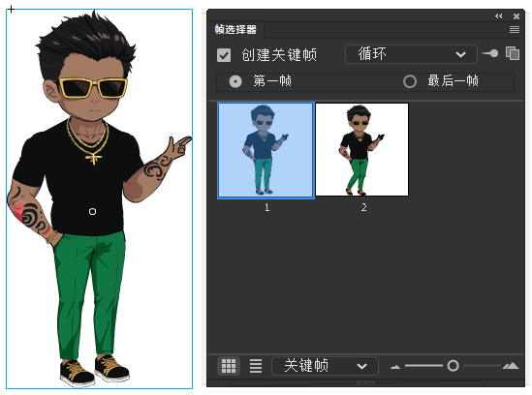Screen dimensions: 532x395
Task: Click the large mountains zoom-in icon
Action: click(x=511, y=366)
